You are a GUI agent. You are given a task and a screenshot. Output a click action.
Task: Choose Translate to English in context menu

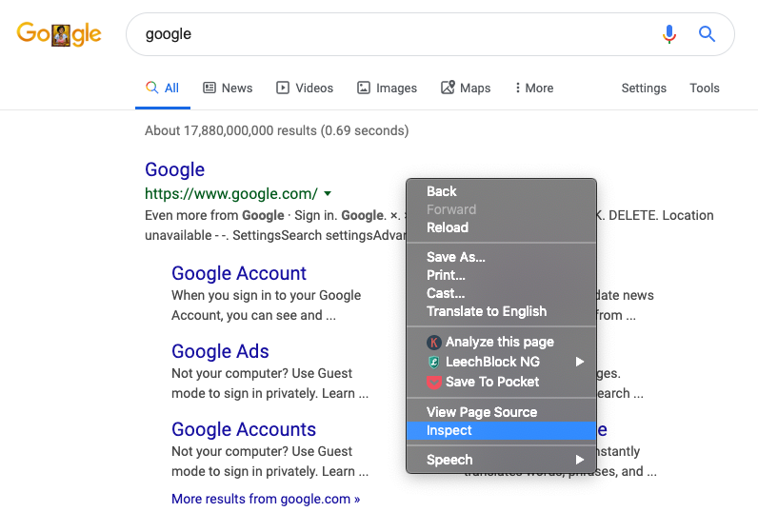(501, 311)
